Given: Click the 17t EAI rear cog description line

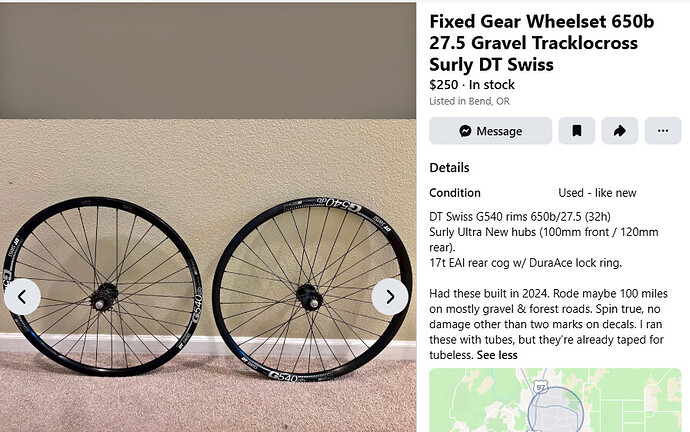Looking at the screenshot, I should [526, 263].
